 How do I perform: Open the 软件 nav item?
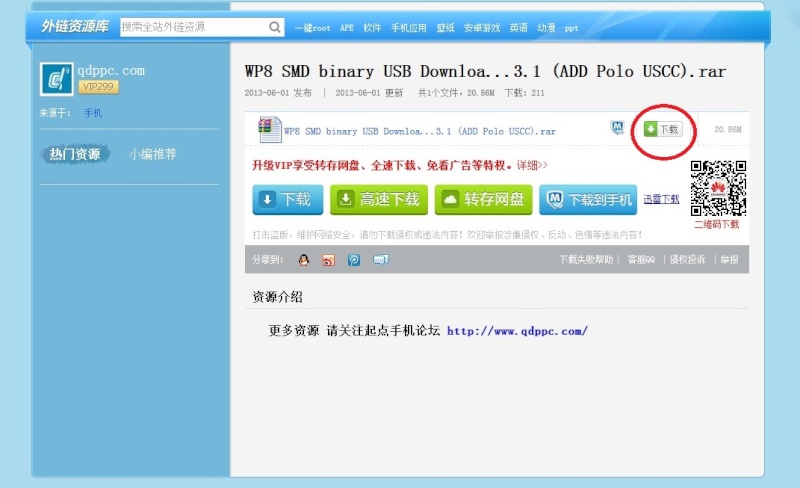pos(372,28)
